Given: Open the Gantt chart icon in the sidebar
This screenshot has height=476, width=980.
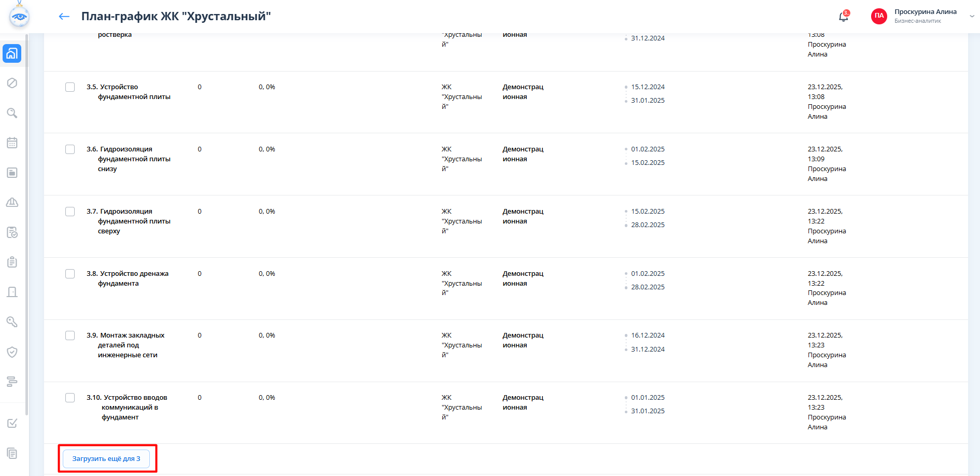Looking at the screenshot, I should (12, 382).
